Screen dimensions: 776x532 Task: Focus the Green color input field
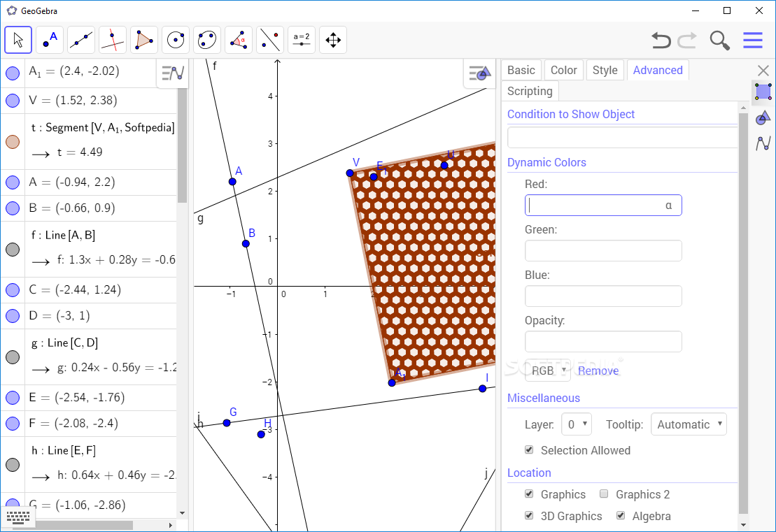tap(603, 251)
